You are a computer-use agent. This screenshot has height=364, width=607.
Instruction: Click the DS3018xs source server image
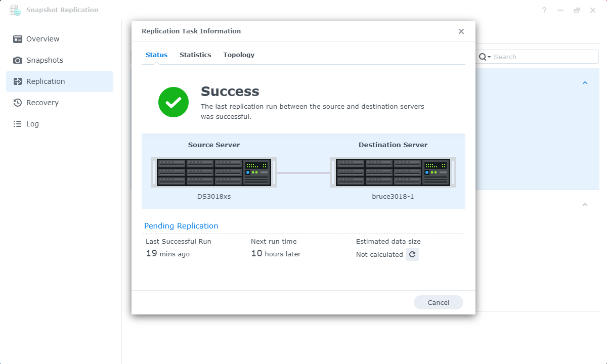(214, 172)
